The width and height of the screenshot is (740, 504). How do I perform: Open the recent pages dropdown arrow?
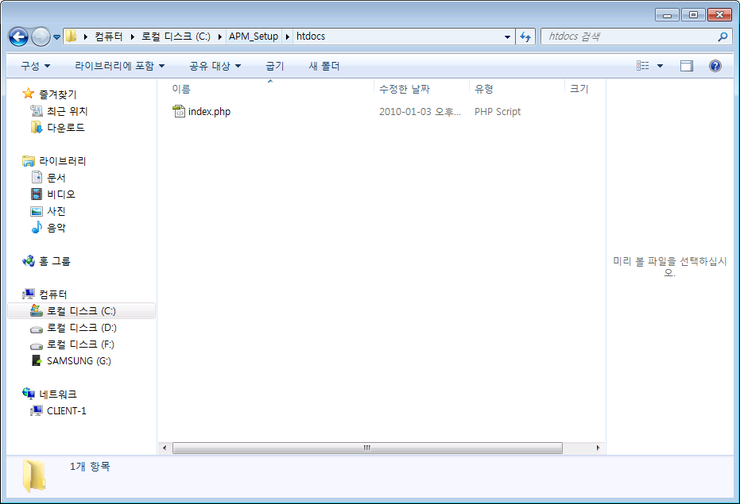click(57, 37)
